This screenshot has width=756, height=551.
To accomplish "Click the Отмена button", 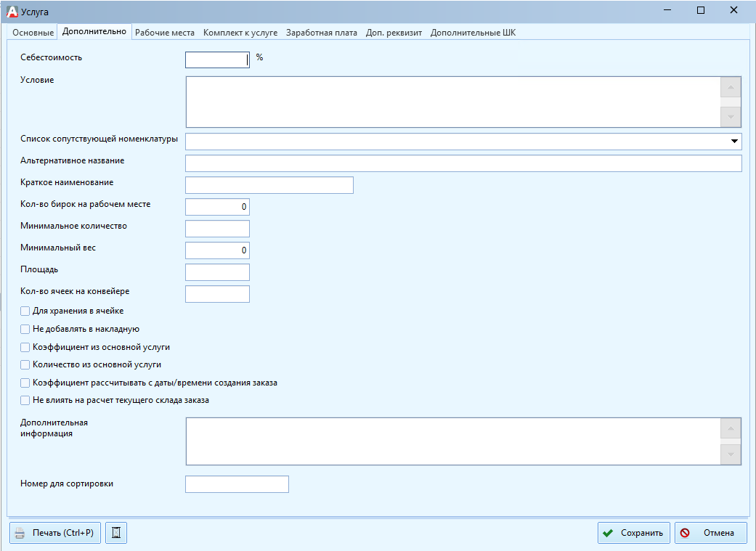I will click(711, 533).
